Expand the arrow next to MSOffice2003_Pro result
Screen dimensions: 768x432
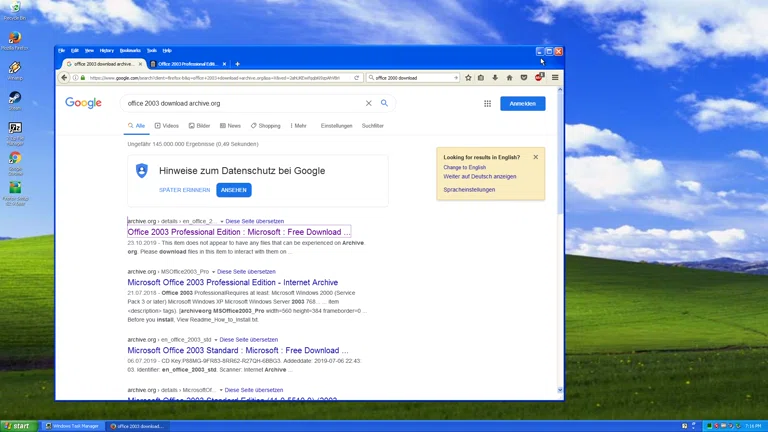click(x=213, y=272)
